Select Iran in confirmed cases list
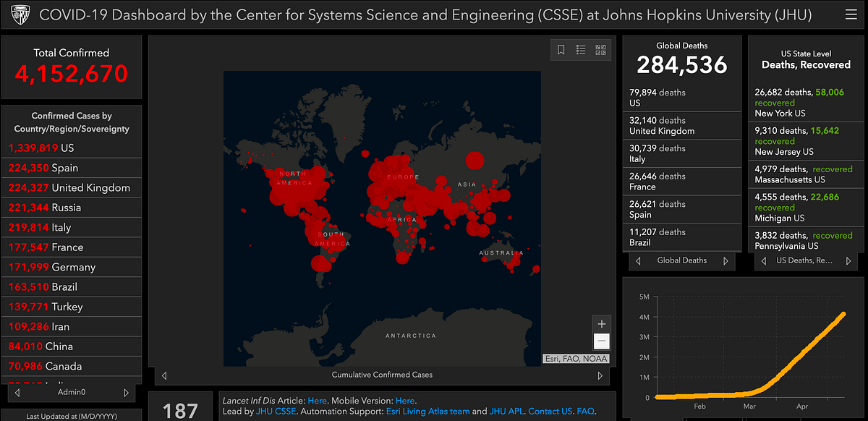868x421 pixels. (71, 327)
